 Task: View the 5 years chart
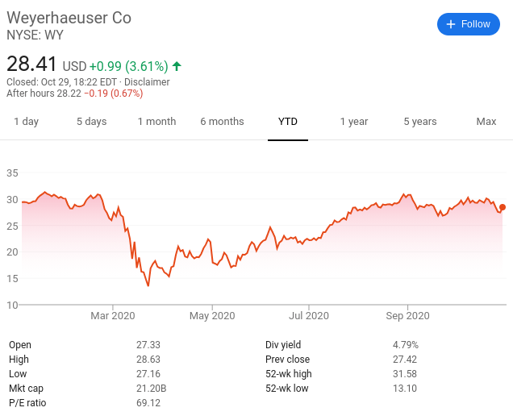click(x=420, y=122)
